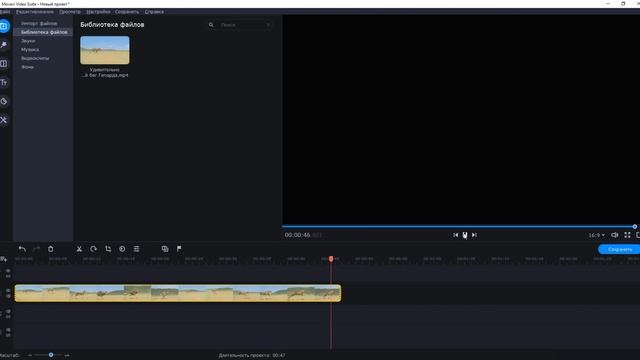Zoom in the timeline with plus

pyautogui.click(x=67, y=356)
